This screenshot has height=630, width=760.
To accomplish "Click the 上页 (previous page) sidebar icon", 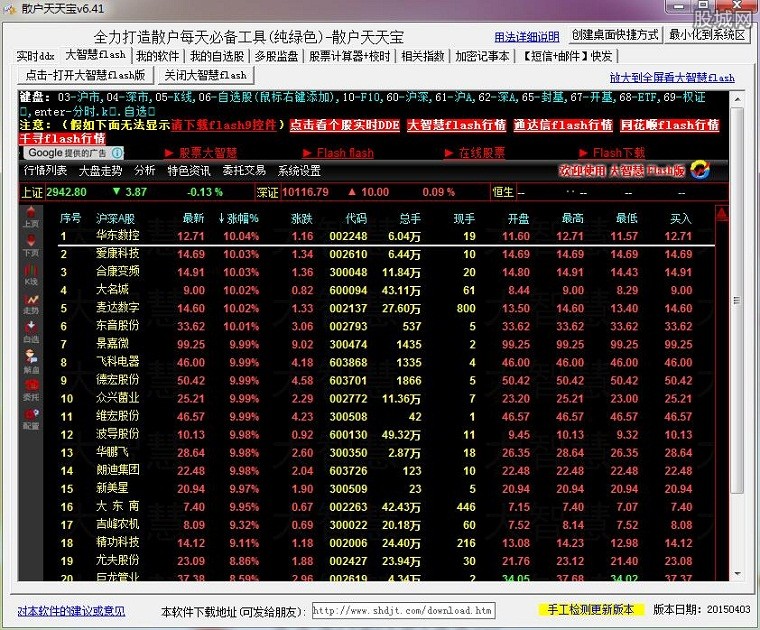I will tap(31, 216).
